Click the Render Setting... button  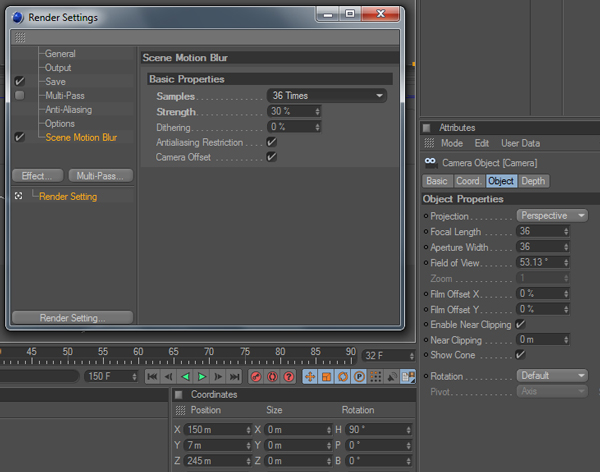[x=72, y=318]
